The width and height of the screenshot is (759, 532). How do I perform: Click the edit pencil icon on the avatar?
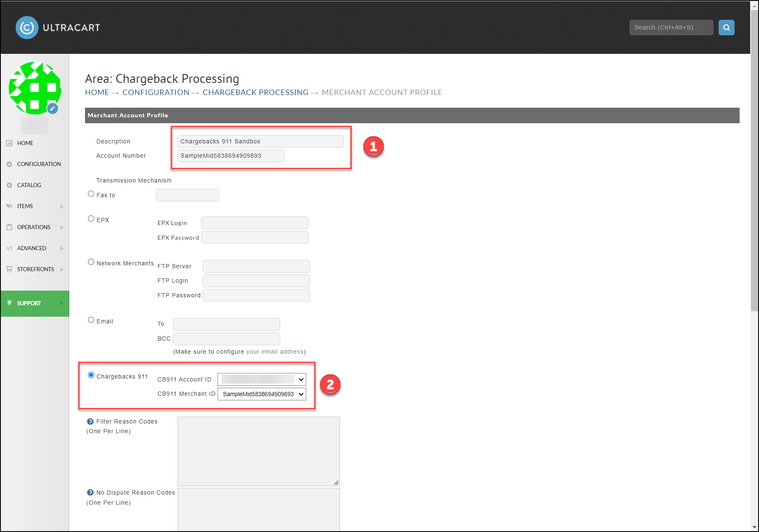coord(53,109)
